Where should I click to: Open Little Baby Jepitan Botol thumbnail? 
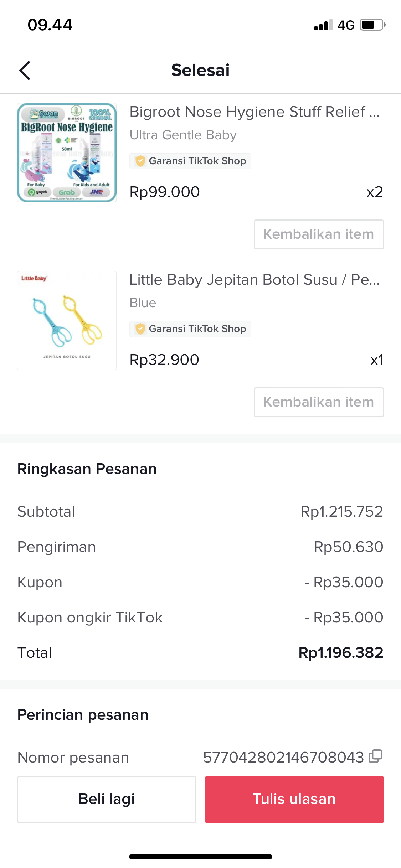67,321
